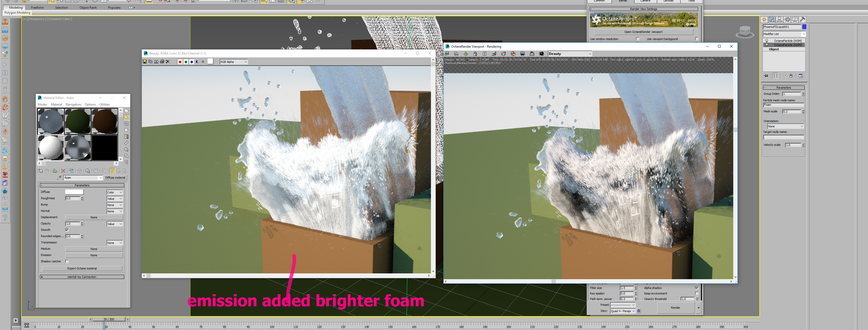
Task: Click Open OctaneRender viewport button
Action: (643, 32)
